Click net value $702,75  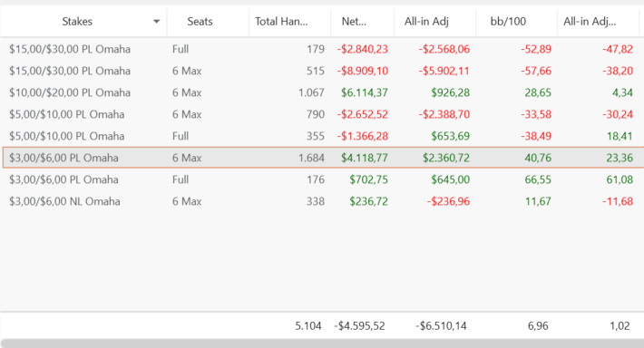pos(368,179)
